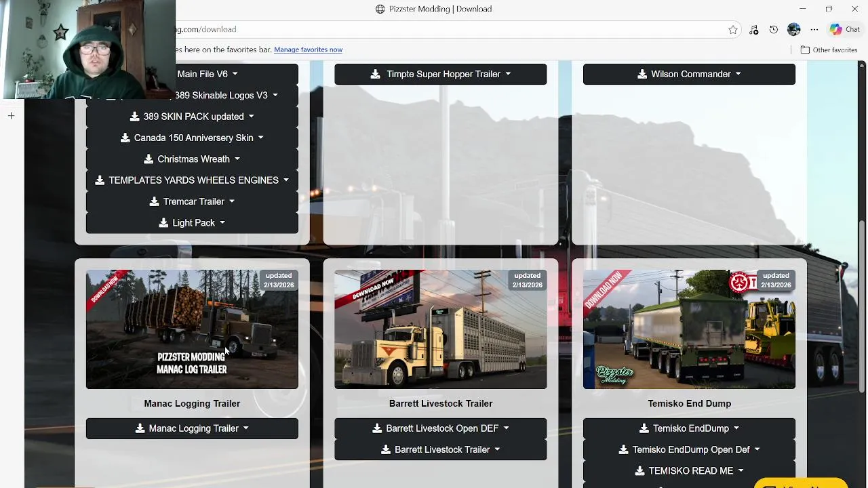Expand Timpte Super Hopper Trailer dropdown
The width and height of the screenshot is (868, 488).
click(x=441, y=74)
